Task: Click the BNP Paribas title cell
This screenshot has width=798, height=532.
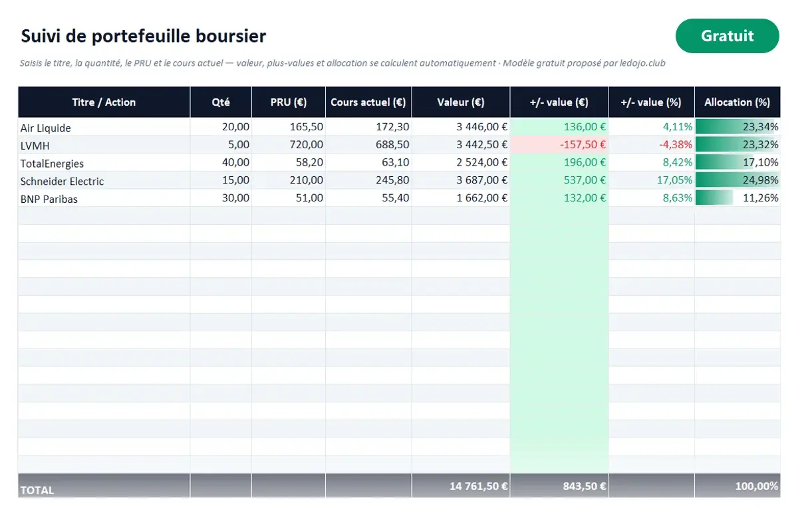Action: point(104,198)
